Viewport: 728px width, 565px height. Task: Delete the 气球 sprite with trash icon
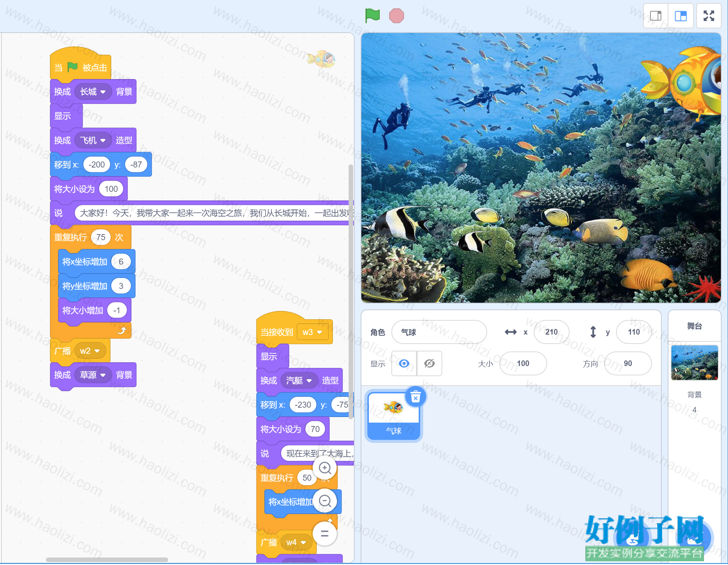[416, 396]
